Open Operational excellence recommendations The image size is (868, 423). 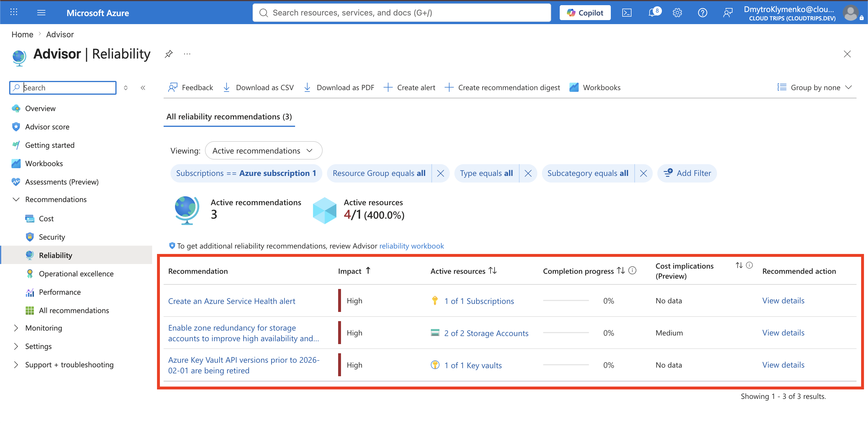point(76,273)
